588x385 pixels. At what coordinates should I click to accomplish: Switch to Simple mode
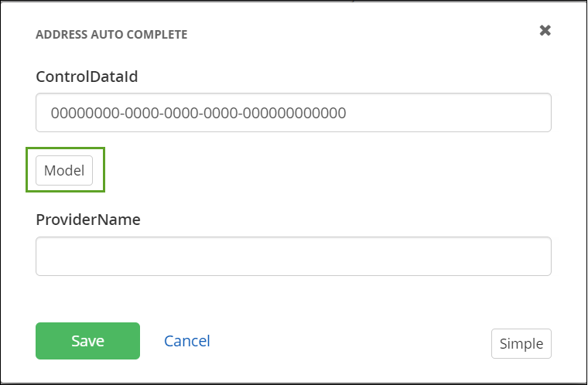coord(521,344)
